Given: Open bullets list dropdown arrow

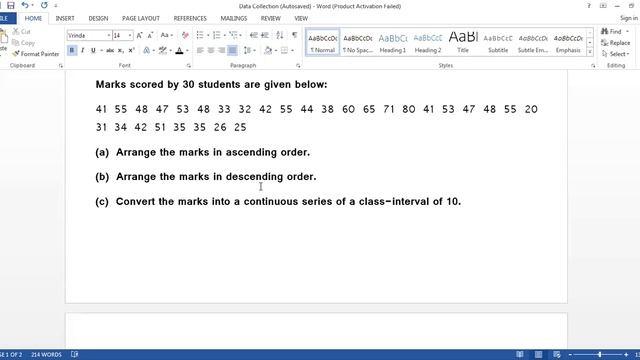Looking at the screenshot, I should pyautogui.click(x=208, y=36).
